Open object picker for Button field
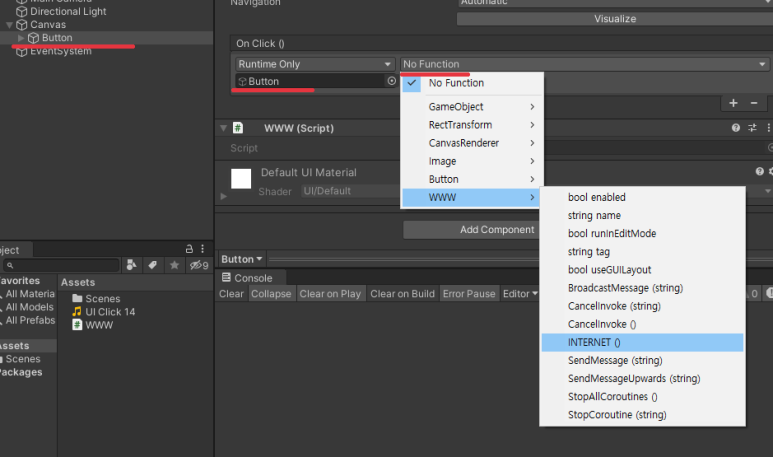 click(x=391, y=81)
